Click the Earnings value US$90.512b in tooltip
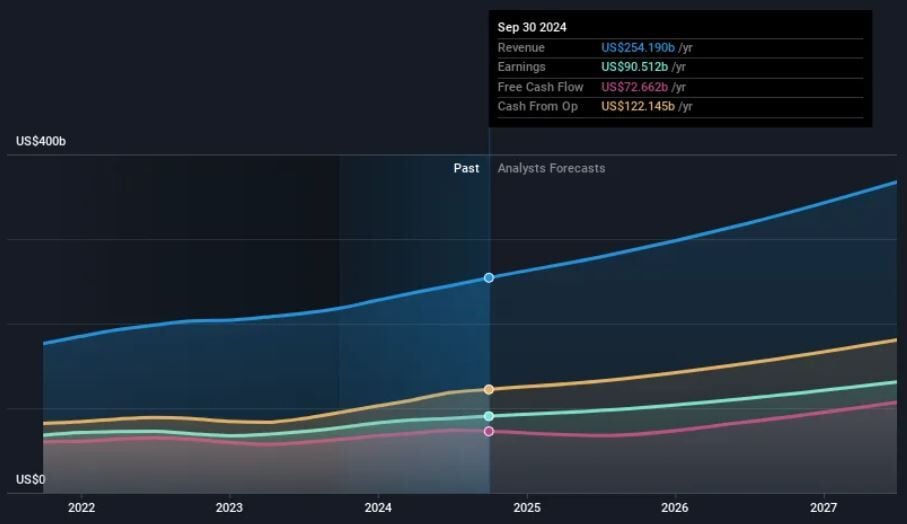The height and width of the screenshot is (524, 907). pos(632,67)
